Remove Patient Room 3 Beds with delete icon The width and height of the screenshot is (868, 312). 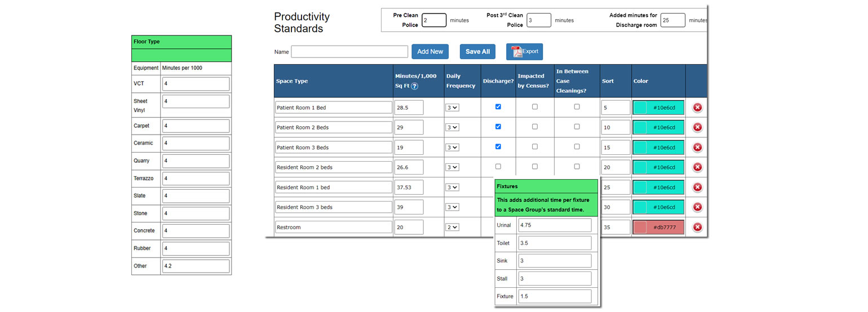click(x=697, y=148)
